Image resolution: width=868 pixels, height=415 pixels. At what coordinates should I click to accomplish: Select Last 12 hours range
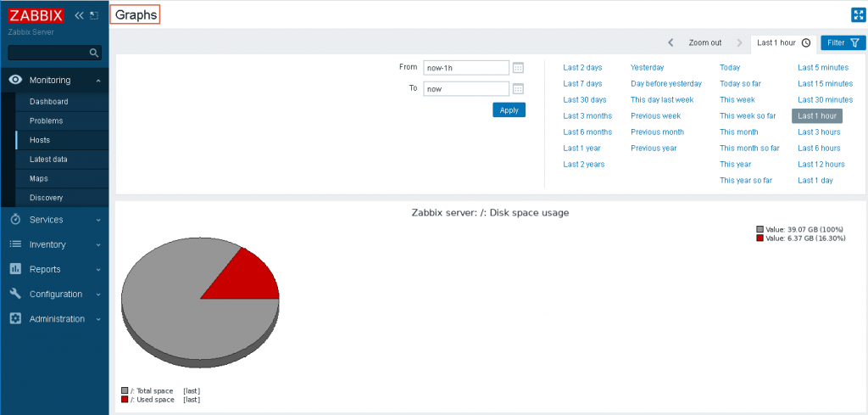click(x=821, y=164)
